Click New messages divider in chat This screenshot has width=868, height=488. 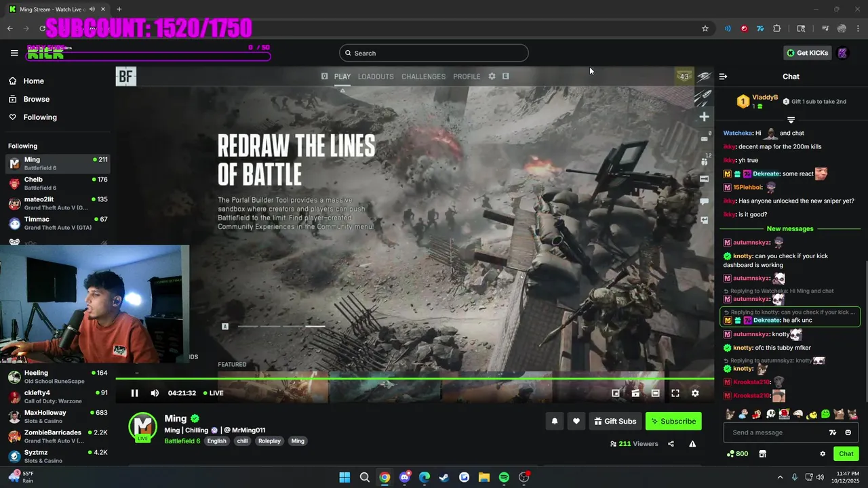[x=790, y=228]
